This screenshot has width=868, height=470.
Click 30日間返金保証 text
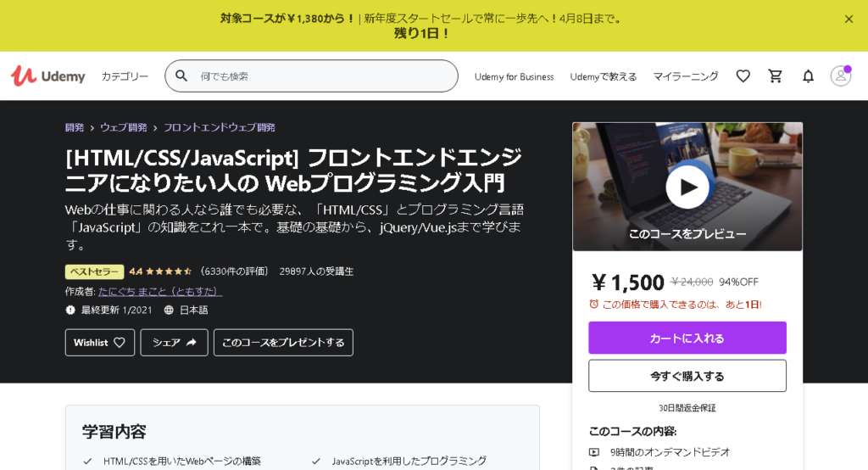[687, 408]
